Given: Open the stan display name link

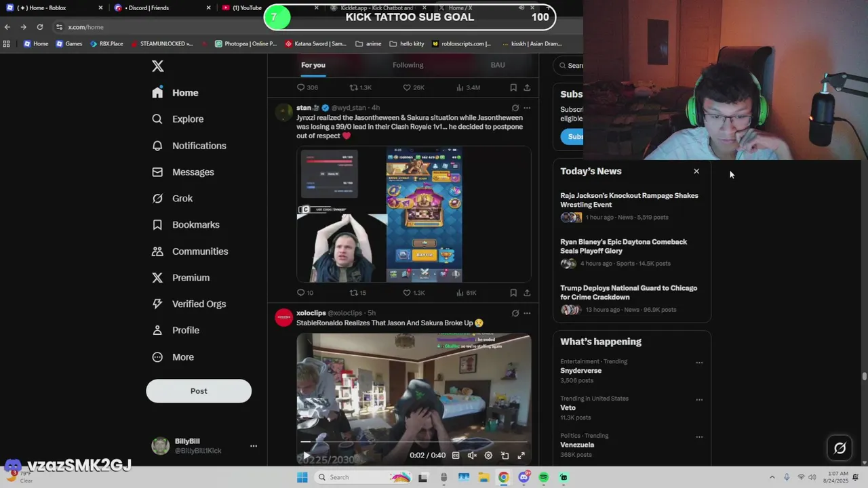Looking at the screenshot, I should click(304, 108).
